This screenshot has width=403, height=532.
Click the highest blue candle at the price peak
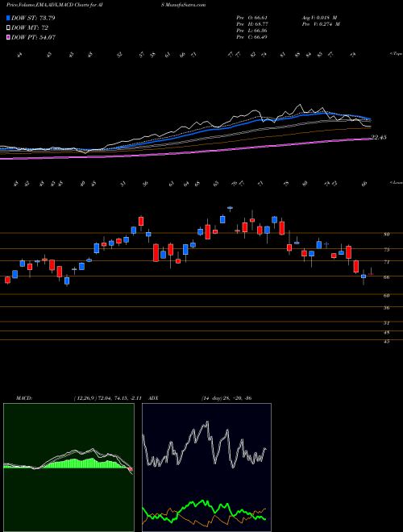tap(230, 208)
